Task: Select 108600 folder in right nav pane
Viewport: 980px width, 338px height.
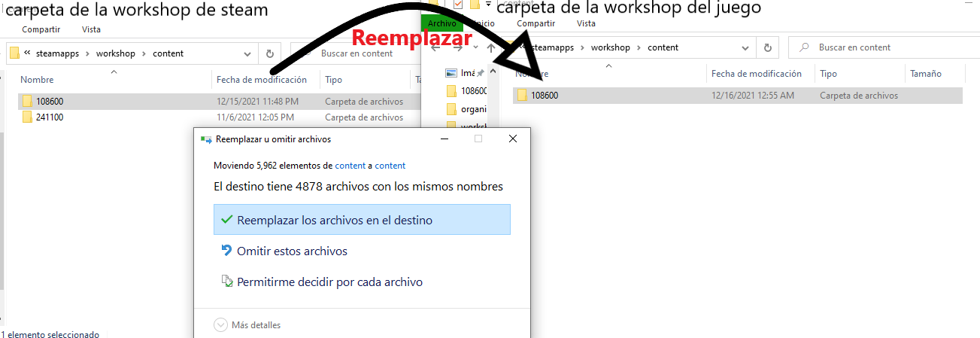Action: pyautogui.click(x=467, y=90)
